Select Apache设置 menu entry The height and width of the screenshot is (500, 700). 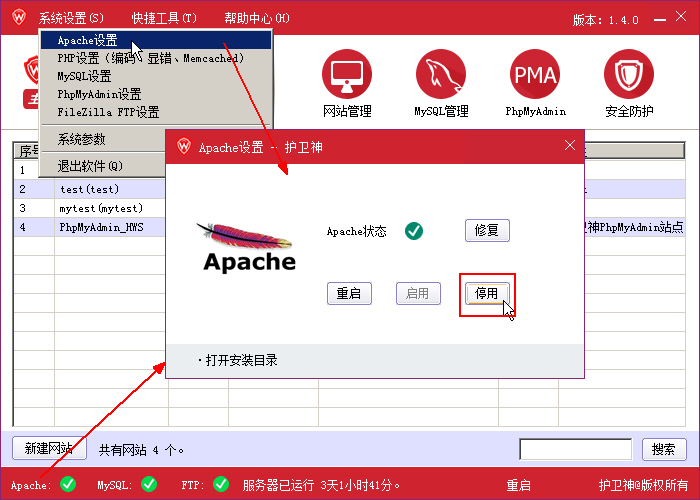[x=156, y=40]
